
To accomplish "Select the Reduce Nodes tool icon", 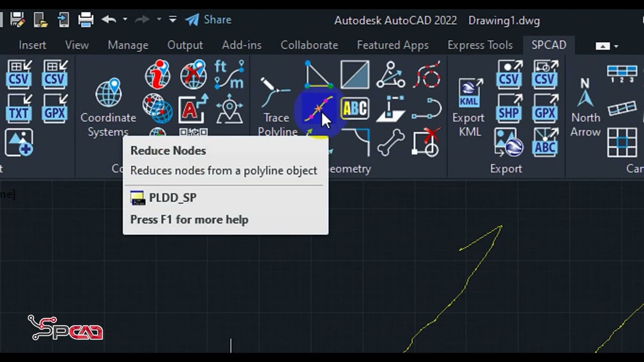I will tap(318, 109).
